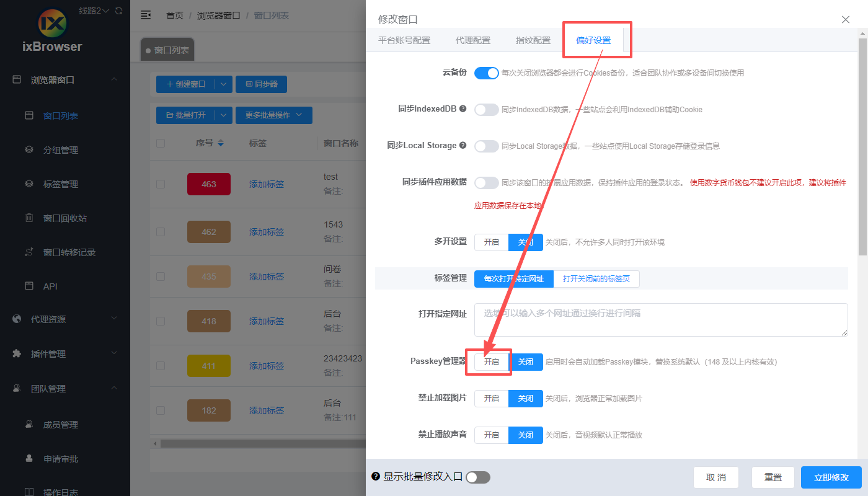868x496 pixels.
Task: Click the 标签管理 icon in sidebar
Action: (29, 184)
